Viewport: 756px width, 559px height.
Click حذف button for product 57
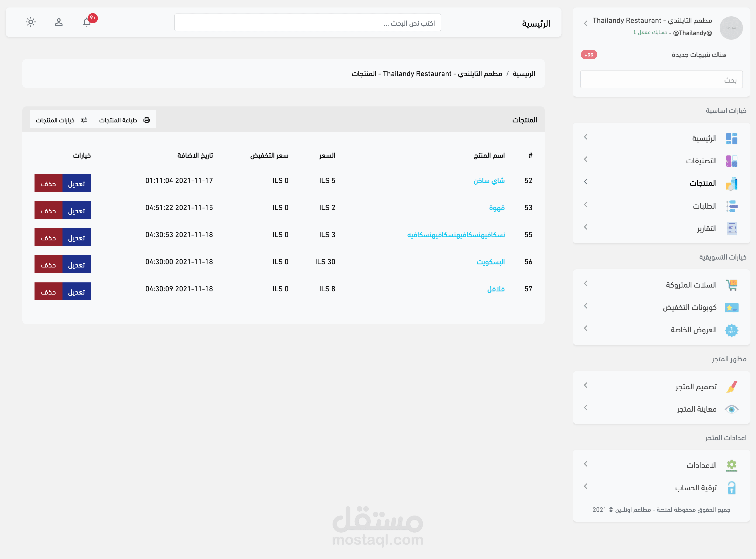[48, 292]
